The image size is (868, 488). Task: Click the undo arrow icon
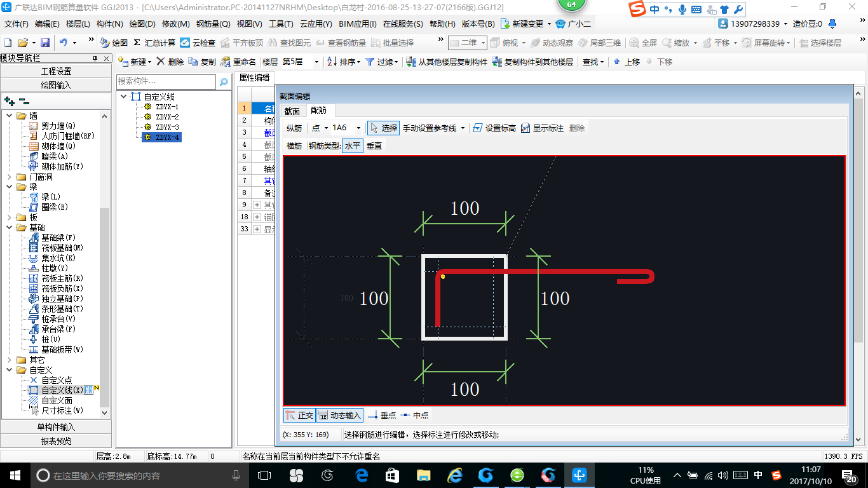pyautogui.click(x=64, y=43)
